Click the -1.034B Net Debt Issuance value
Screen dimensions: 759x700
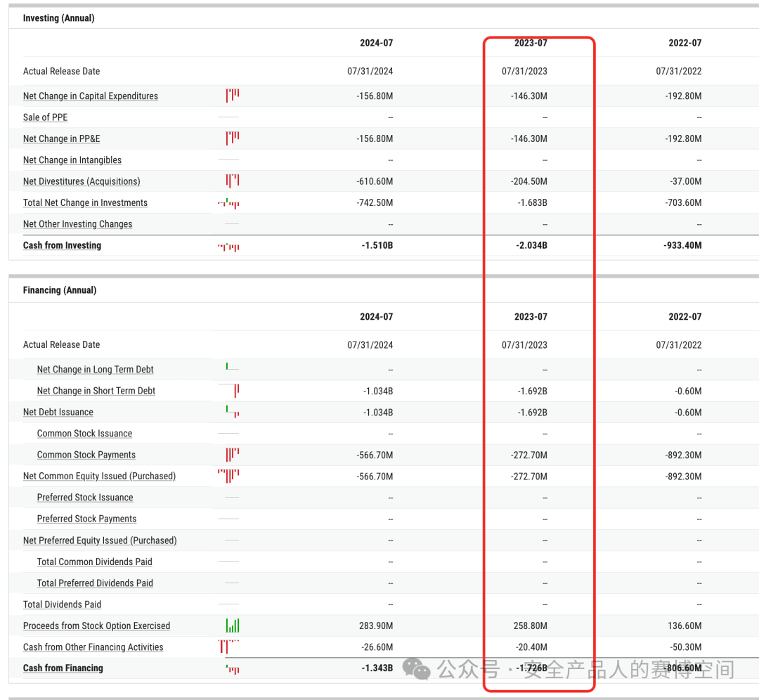pyautogui.click(x=378, y=413)
